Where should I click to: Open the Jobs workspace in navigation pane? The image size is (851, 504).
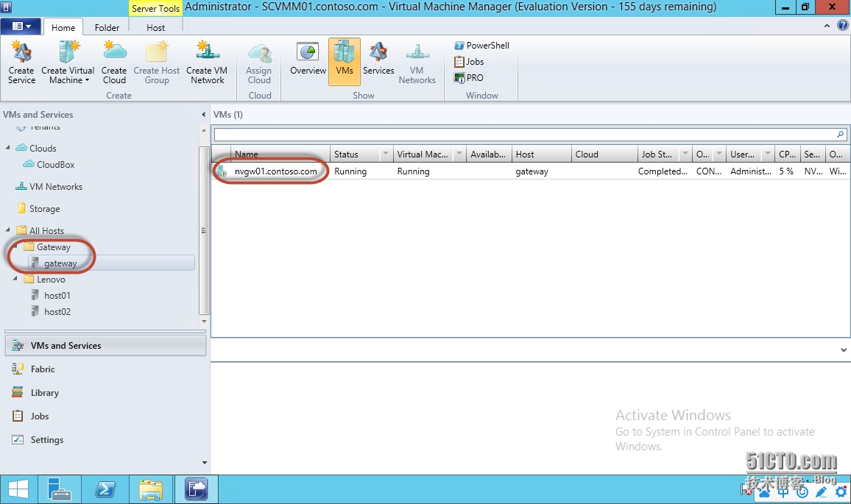(105, 416)
